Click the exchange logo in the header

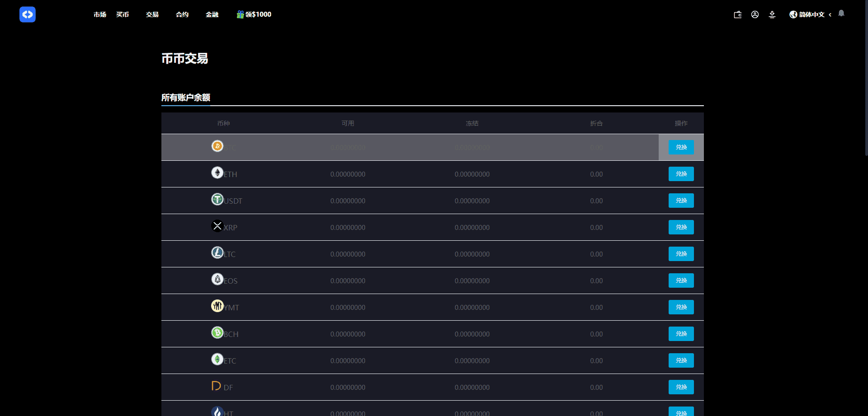click(28, 14)
